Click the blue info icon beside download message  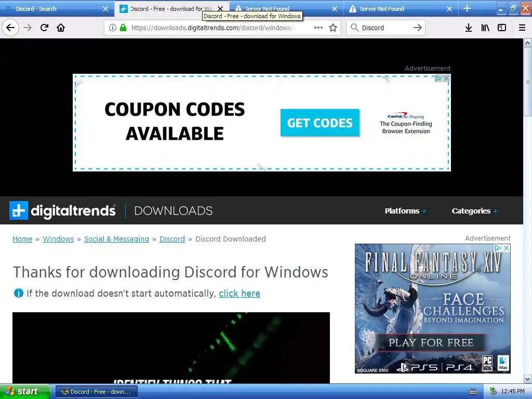[x=18, y=293]
